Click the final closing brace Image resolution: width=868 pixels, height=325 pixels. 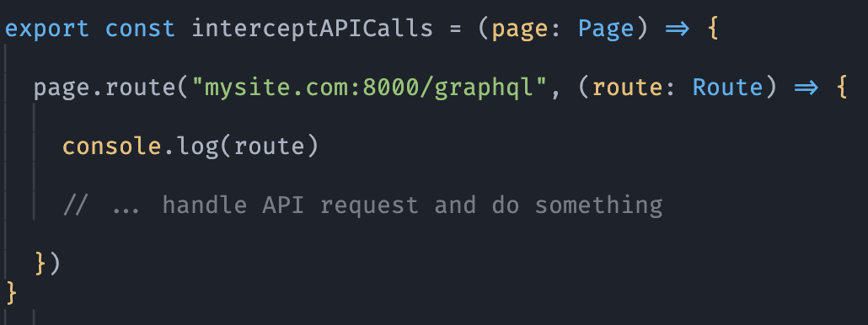pyautogui.click(x=11, y=292)
